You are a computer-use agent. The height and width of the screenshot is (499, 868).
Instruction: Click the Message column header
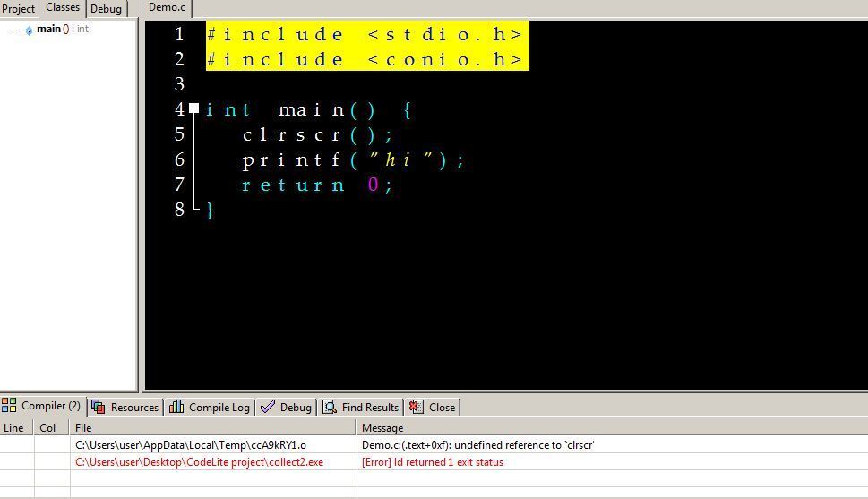coord(382,428)
